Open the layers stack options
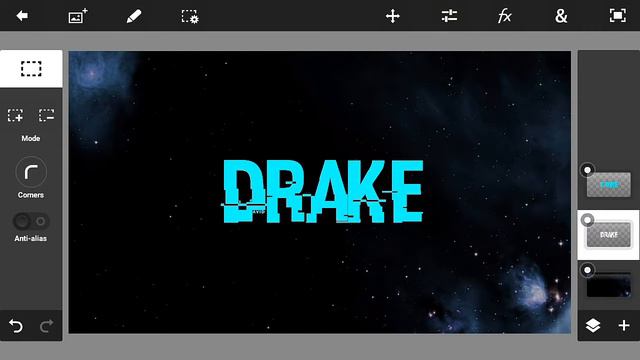Viewport: 640px width, 360px height. pyautogui.click(x=593, y=325)
